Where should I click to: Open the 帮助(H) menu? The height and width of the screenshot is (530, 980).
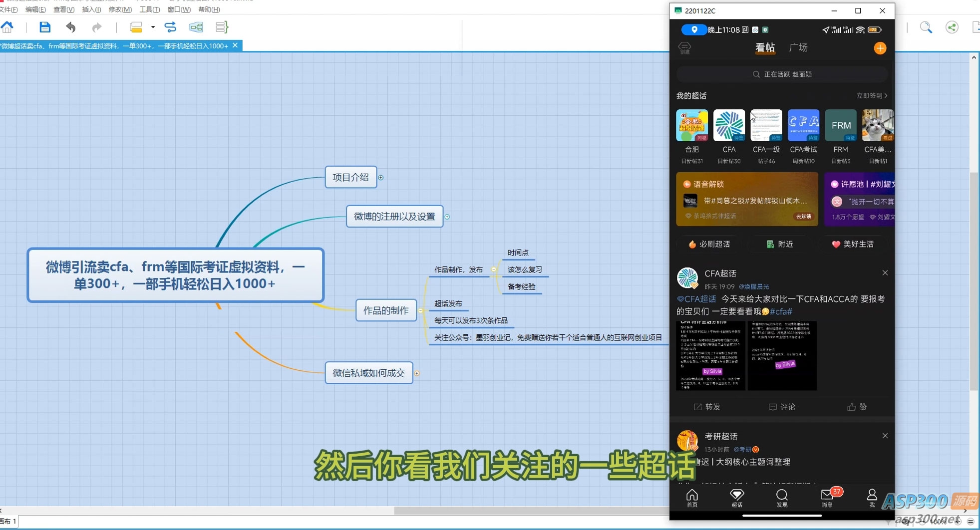pos(209,9)
